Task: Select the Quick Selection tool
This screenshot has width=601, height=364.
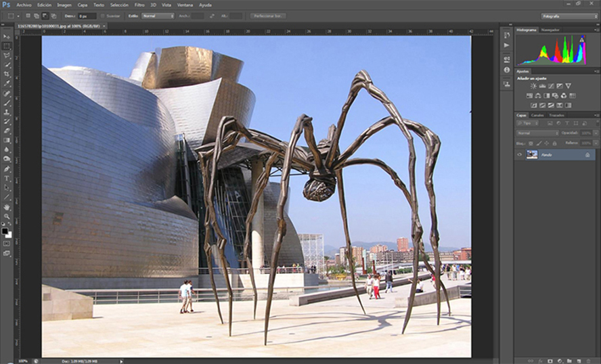Action: [x=7, y=65]
